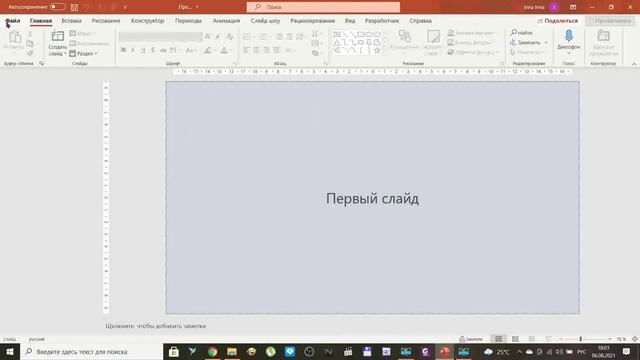Click the numbered list icon
Screen dimensions: 640x360
pyautogui.click(x=262, y=37)
